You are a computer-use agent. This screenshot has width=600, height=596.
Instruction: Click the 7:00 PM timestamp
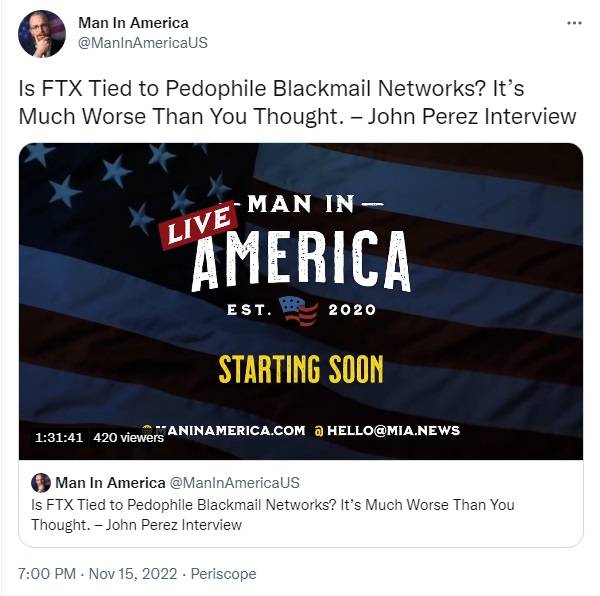(47, 574)
